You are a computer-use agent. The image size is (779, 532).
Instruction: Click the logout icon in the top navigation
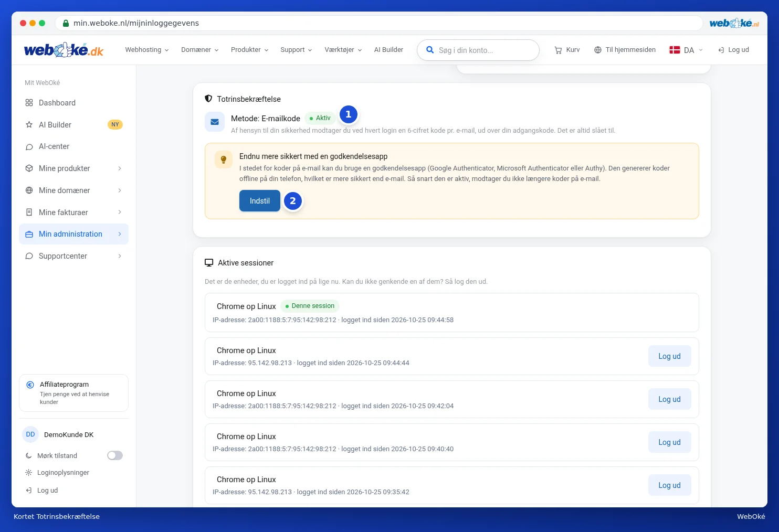721,50
